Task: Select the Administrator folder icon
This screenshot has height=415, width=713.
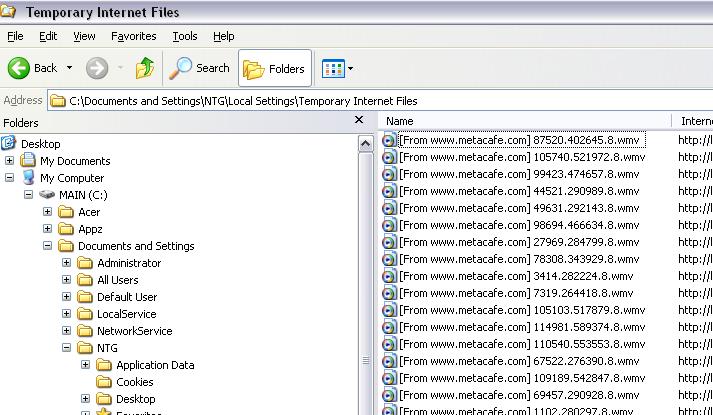Action: pos(85,263)
